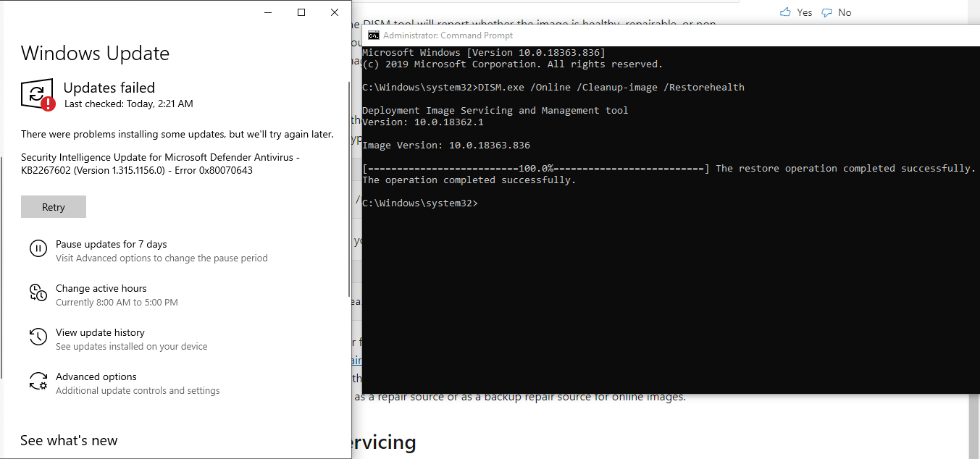This screenshot has width=980, height=459.
Task: Click 'There were problems installing some updates' message
Action: [x=177, y=135]
